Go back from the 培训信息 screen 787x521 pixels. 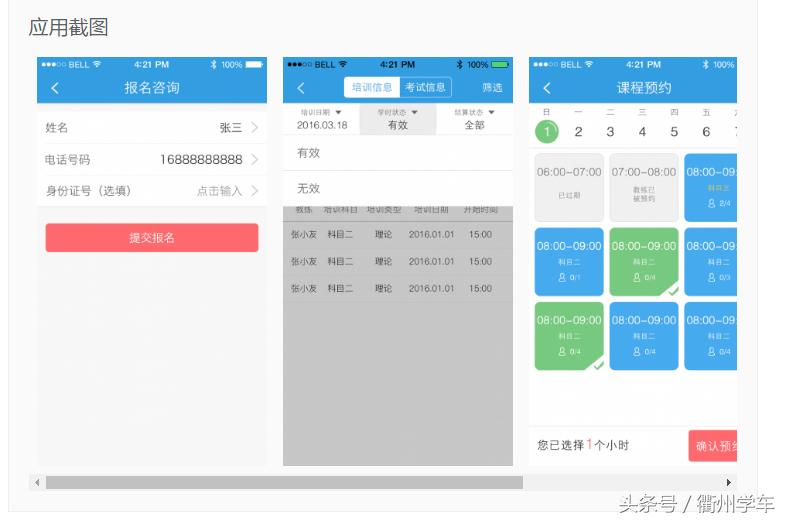coord(301,88)
